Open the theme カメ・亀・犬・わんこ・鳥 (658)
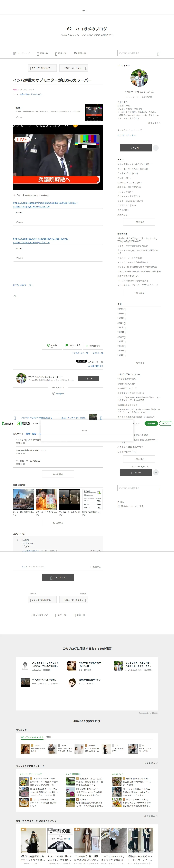This screenshot has height=868, width=174. point(133,169)
